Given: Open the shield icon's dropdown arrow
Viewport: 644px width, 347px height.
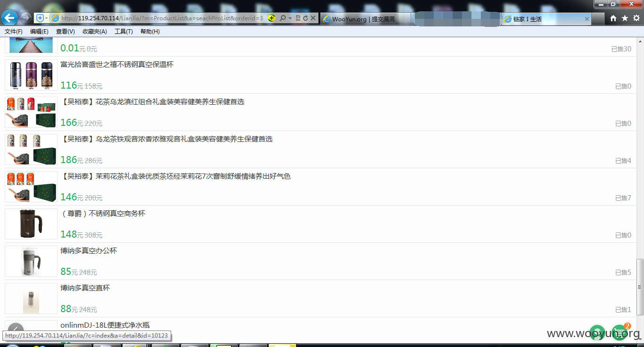Looking at the screenshot, I should coord(46,18).
